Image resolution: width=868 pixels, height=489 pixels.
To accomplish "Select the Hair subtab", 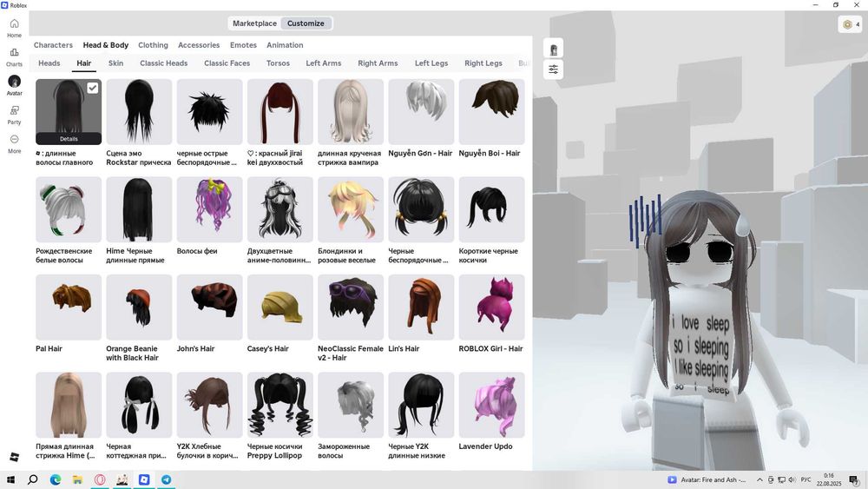I will coord(84,63).
